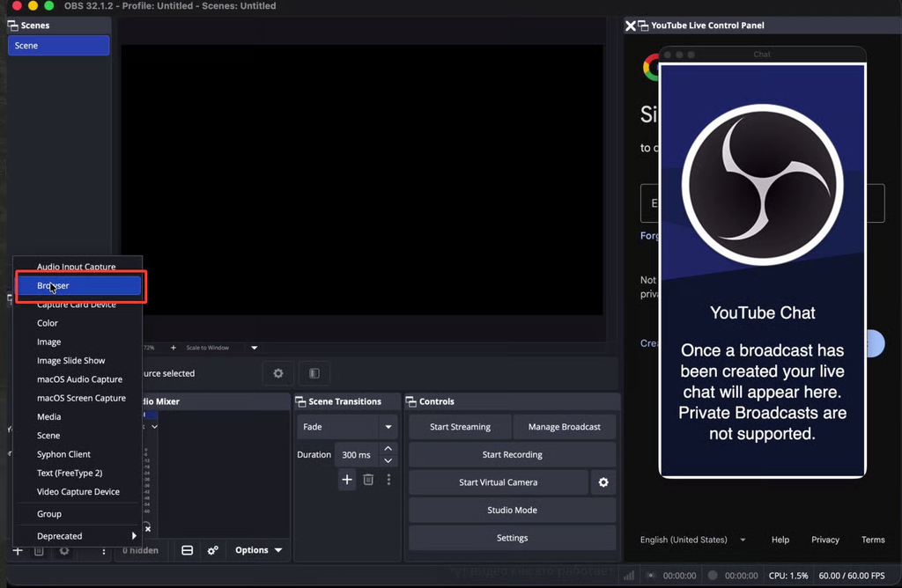The width and height of the screenshot is (902, 588).
Task: Toggle Studio Mode
Action: [x=512, y=510]
